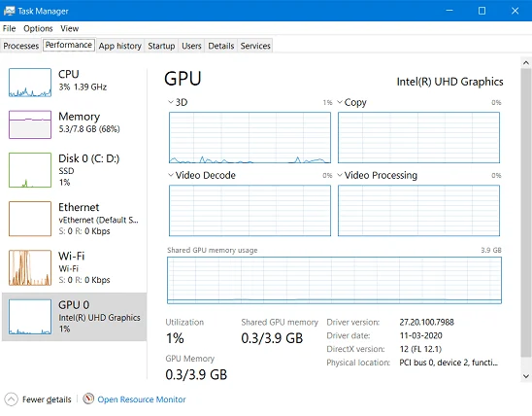Select the Disk 0 mini graph thumbnail

(x=30, y=170)
